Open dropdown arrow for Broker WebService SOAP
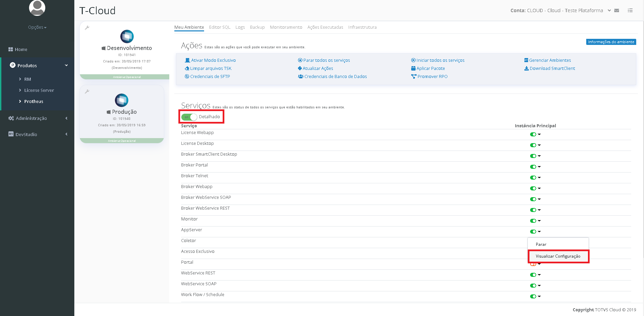 pyautogui.click(x=539, y=199)
